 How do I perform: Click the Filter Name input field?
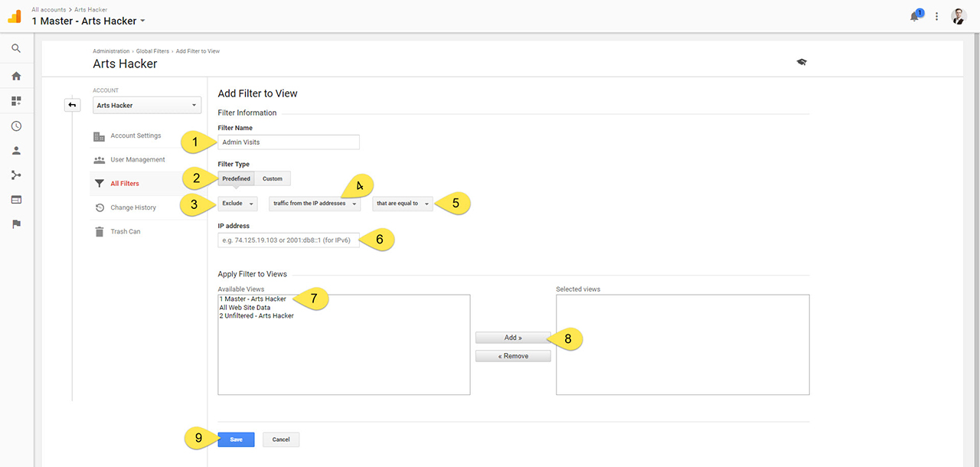click(289, 142)
